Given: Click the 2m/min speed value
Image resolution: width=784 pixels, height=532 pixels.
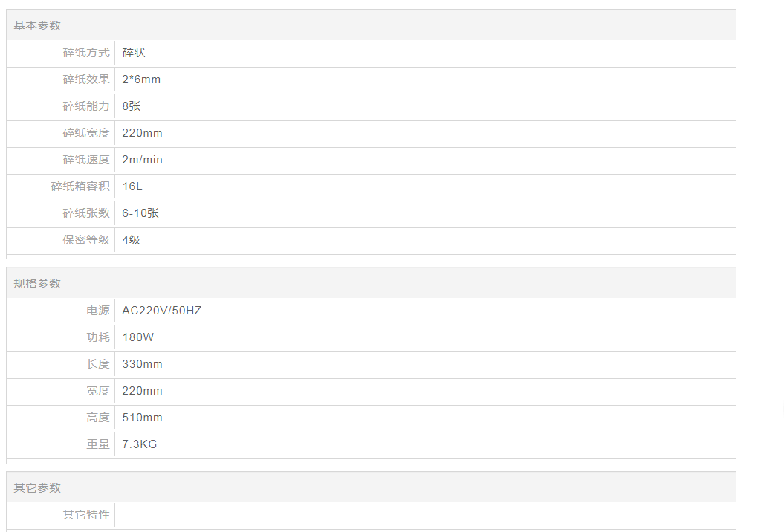Looking at the screenshot, I should (142, 160).
